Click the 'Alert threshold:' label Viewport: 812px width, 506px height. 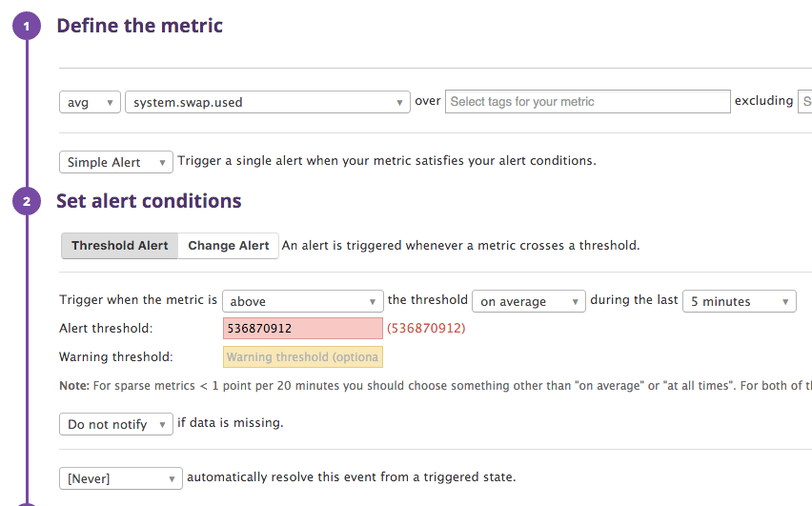(x=106, y=329)
